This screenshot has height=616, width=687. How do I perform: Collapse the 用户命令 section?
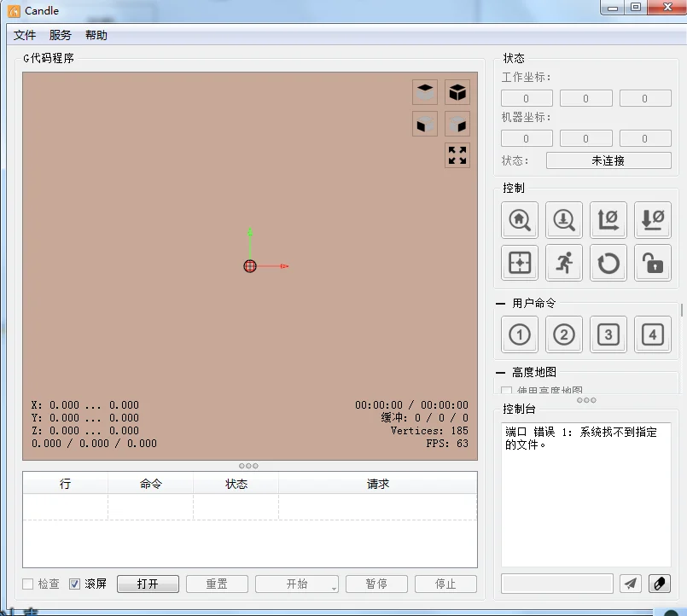500,303
